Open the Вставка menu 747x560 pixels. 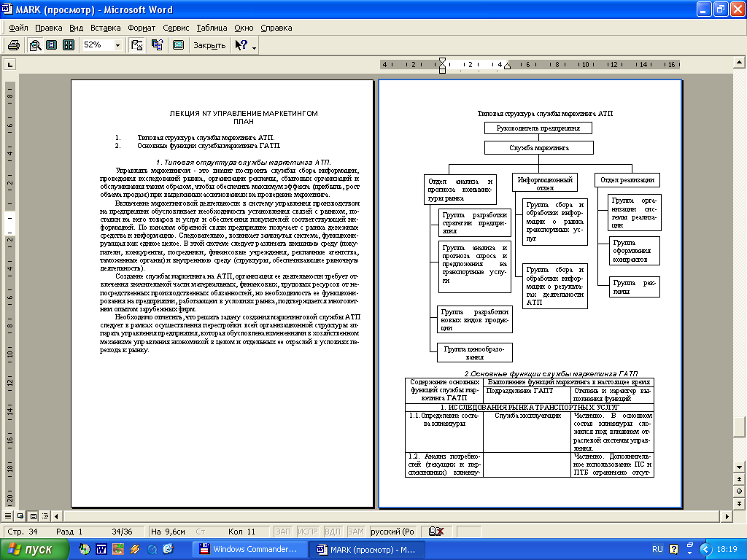(x=105, y=28)
